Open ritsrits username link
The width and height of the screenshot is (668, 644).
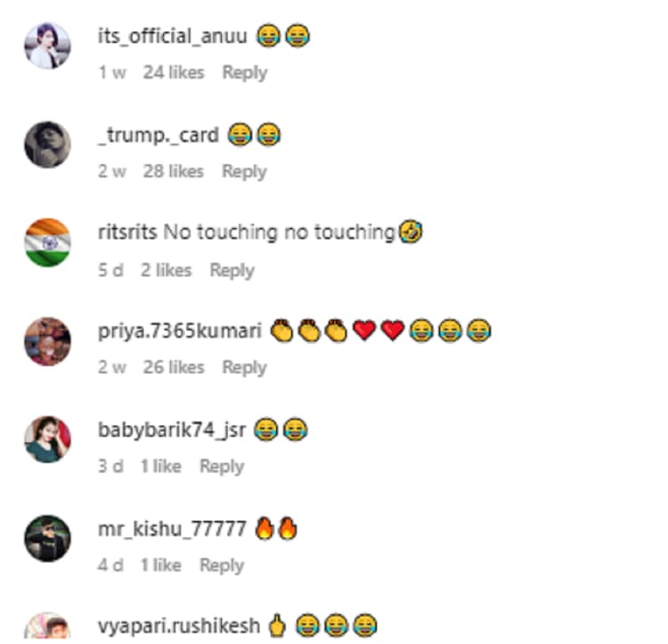pos(127,232)
